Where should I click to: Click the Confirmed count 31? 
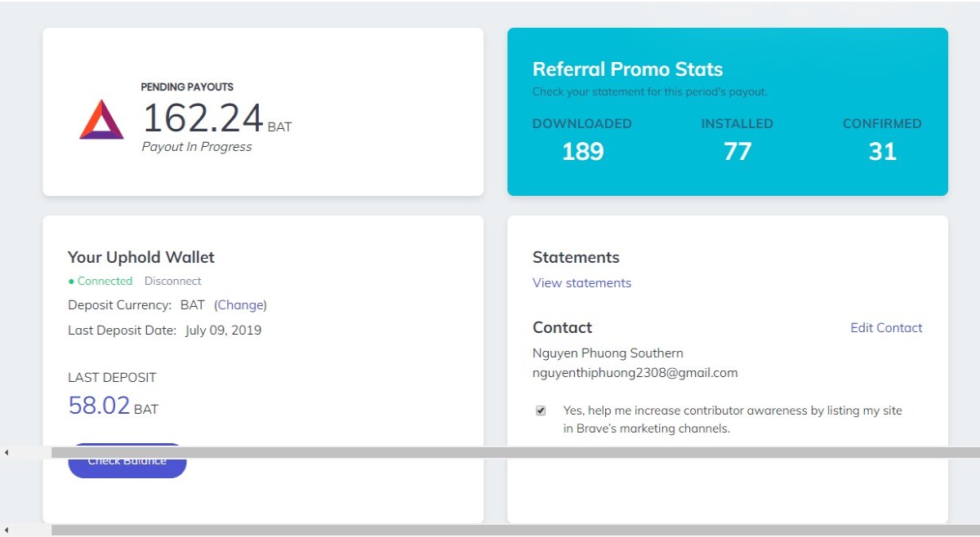(882, 152)
